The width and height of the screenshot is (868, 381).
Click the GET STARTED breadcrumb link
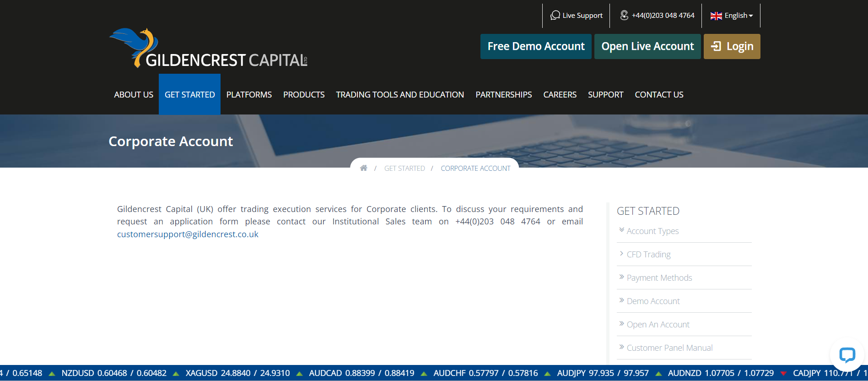[x=404, y=168]
